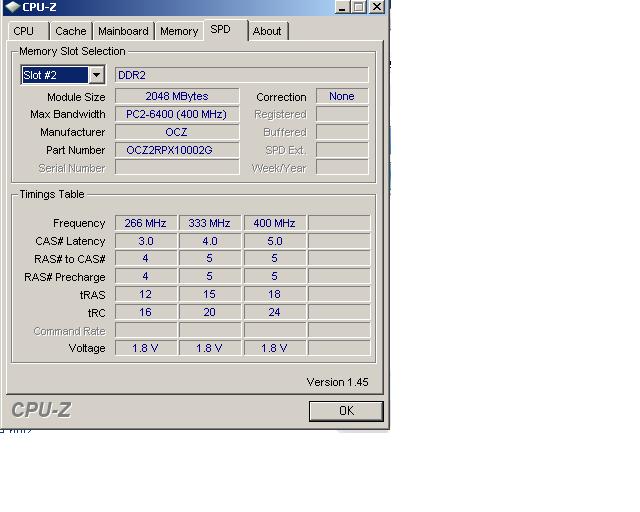640x512 pixels.
Task: Click the CPU-Z title bar icon
Action: (12, 7)
